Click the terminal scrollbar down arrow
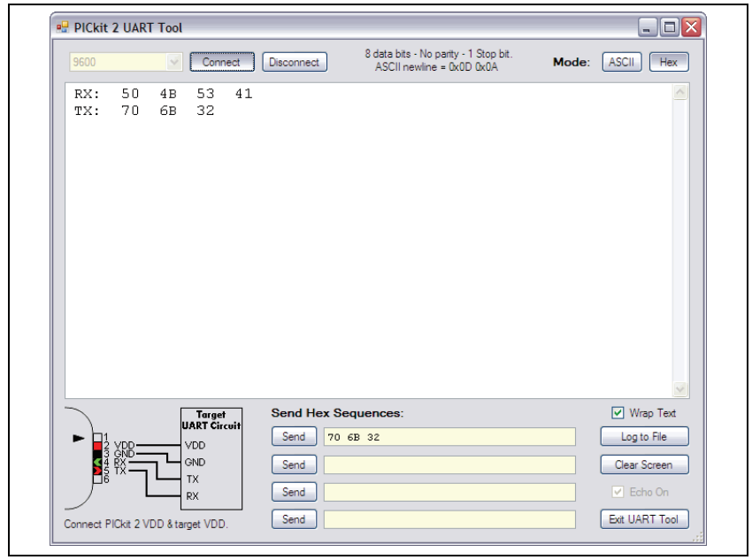The image size is (752, 560). coord(680,389)
